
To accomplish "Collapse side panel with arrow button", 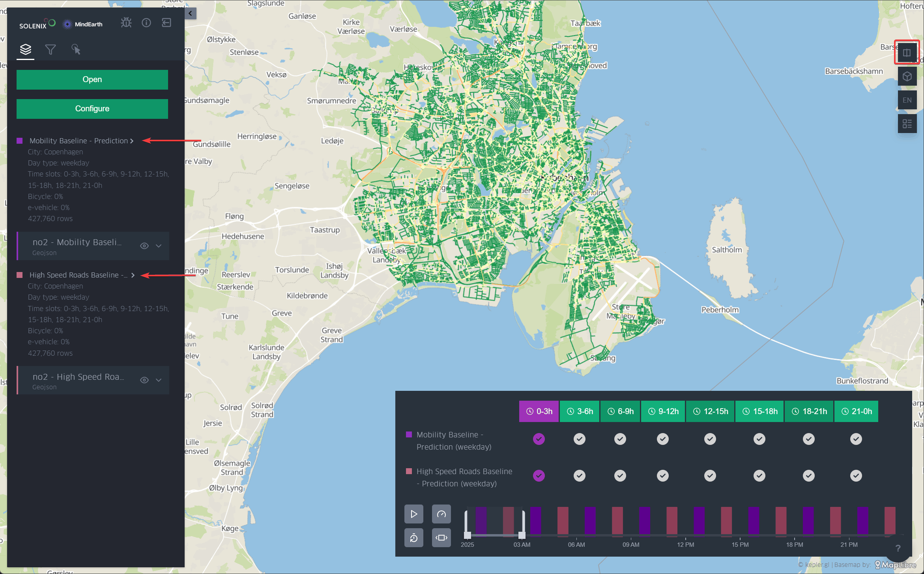I will [x=191, y=13].
